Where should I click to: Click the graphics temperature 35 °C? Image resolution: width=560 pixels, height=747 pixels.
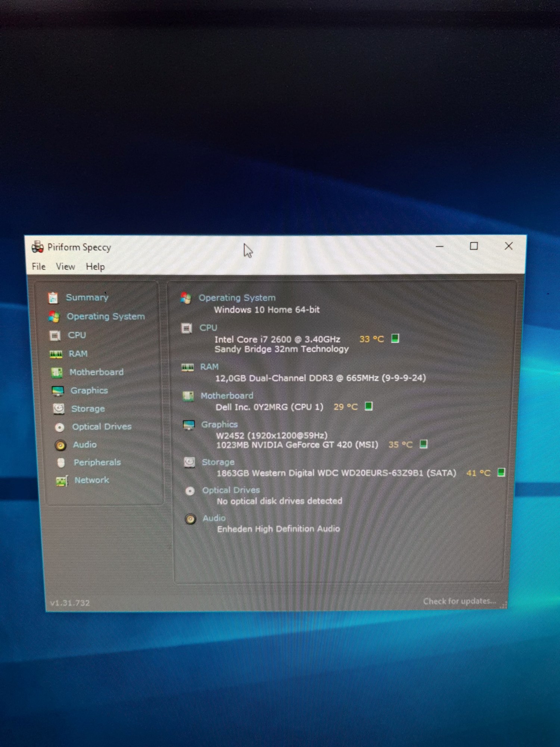tap(401, 444)
